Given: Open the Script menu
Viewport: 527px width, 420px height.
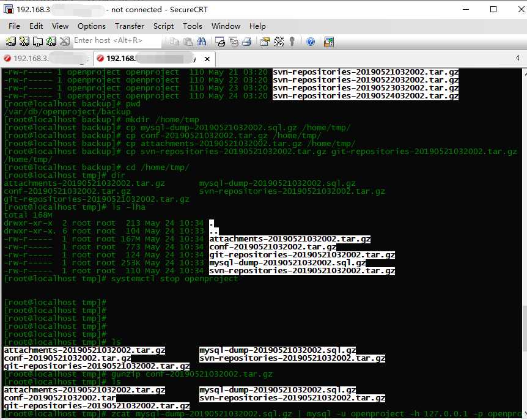Looking at the screenshot, I should [163, 26].
